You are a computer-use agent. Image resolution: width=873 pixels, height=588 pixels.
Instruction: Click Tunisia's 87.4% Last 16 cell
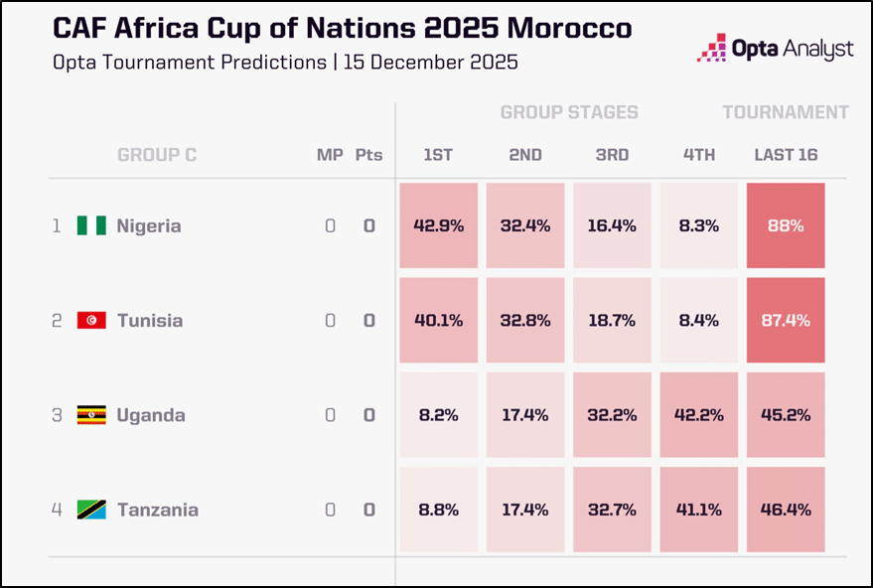pyautogui.click(x=786, y=321)
